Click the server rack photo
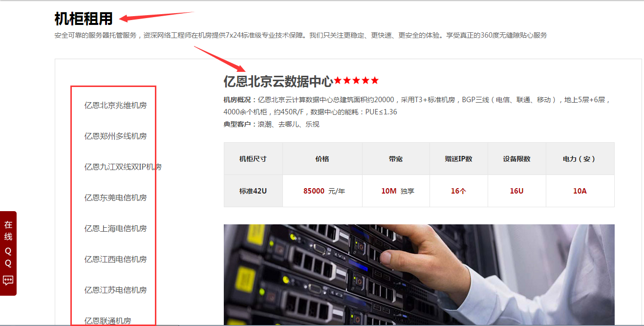 pos(419,275)
